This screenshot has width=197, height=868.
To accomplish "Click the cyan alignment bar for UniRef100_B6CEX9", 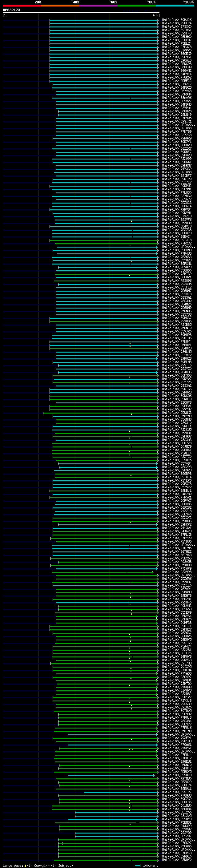I will point(104,54).
